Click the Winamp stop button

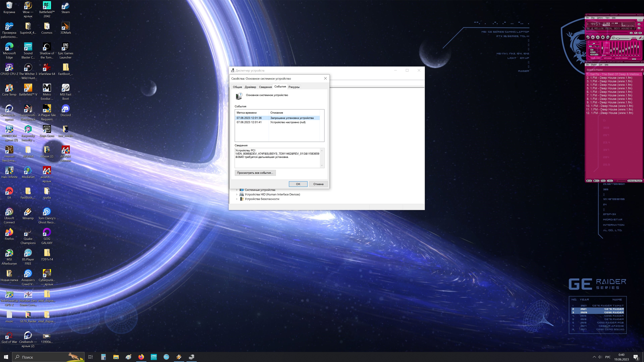[603, 37]
